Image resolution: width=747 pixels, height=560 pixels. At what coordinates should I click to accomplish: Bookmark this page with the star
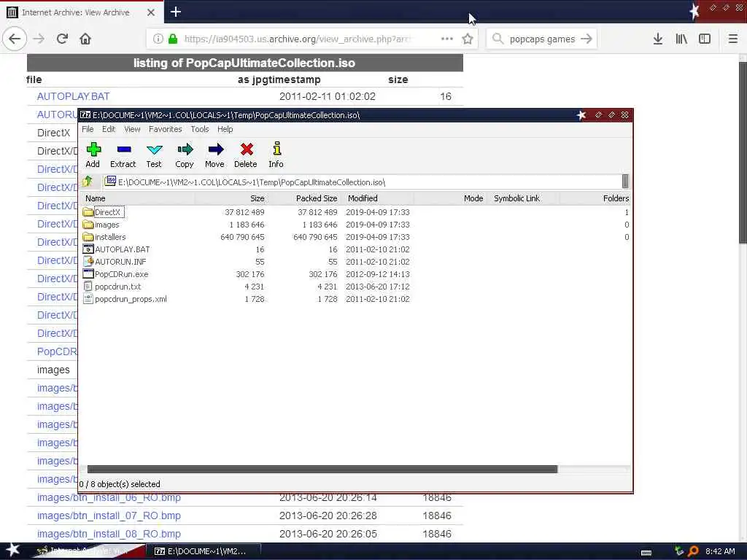click(x=468, y=39)
